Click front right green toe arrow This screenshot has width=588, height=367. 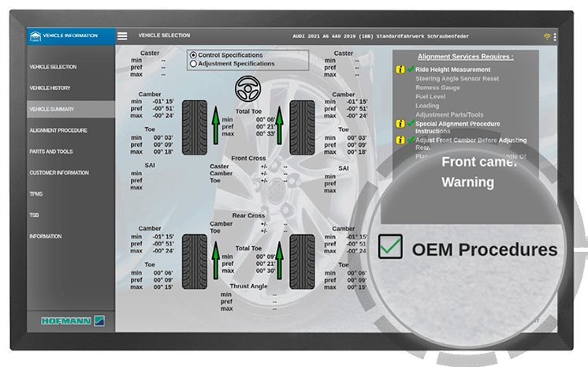tap(279, 125)
